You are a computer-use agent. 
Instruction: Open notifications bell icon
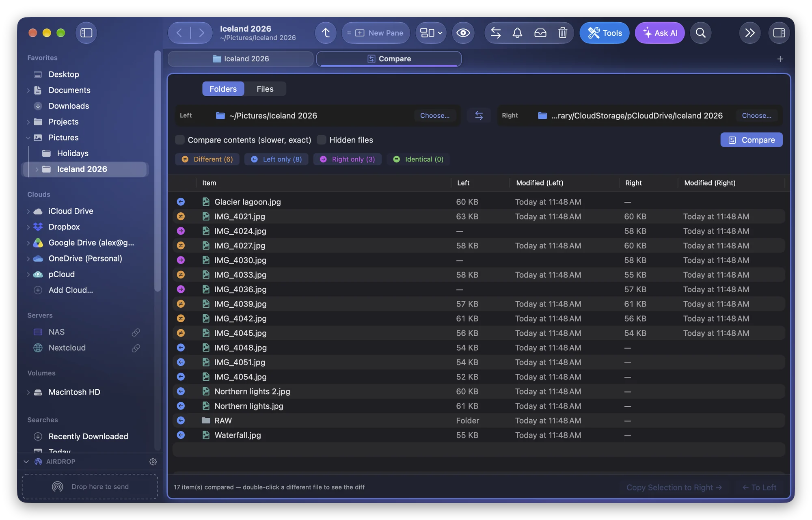(x=517, y=33)
